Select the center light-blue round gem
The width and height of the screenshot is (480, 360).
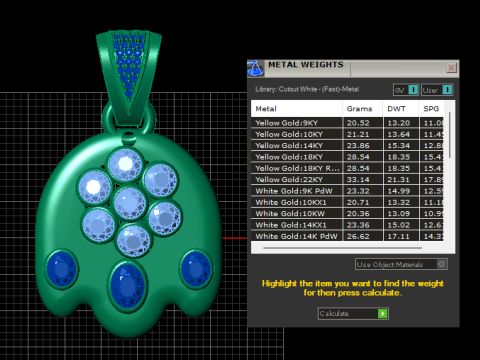tap(130, 203)
